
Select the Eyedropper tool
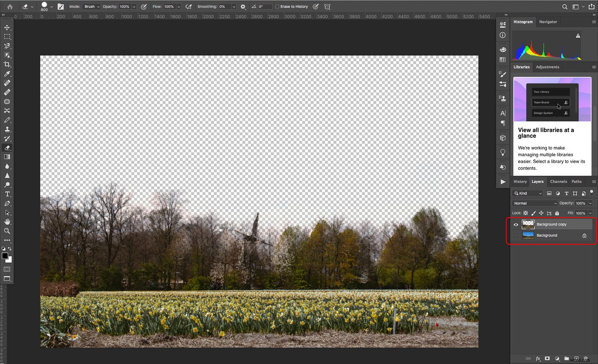point(7,74)
